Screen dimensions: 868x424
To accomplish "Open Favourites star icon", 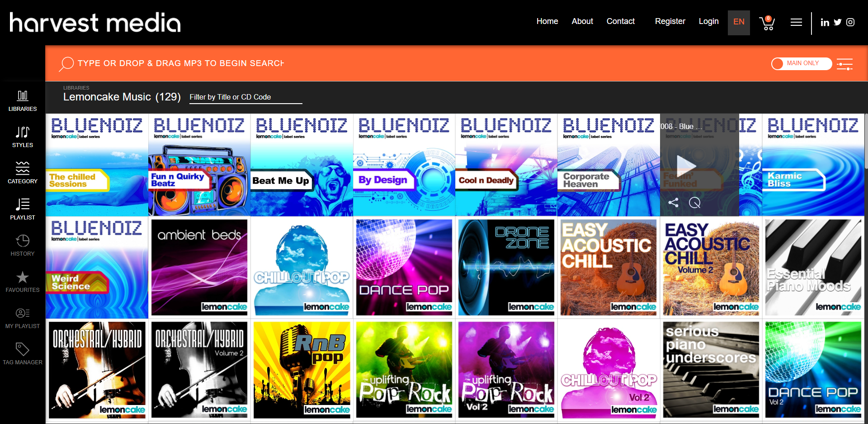I will pos(23,277).
